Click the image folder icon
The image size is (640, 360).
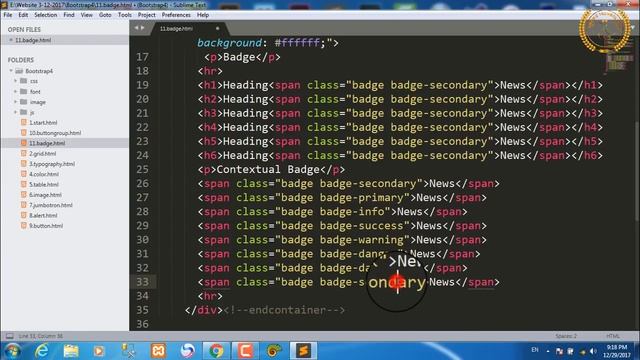pyautogui.click(x=24, y=102)
